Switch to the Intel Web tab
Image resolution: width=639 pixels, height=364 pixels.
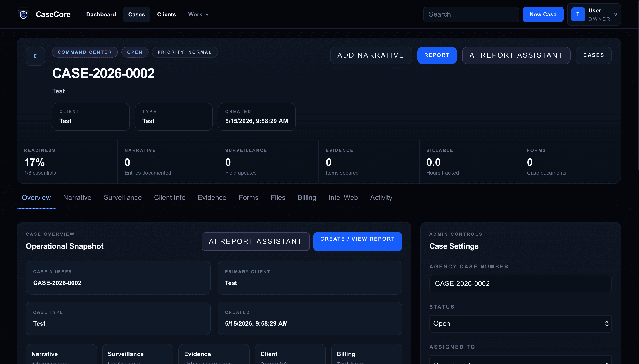pos(343,197)
